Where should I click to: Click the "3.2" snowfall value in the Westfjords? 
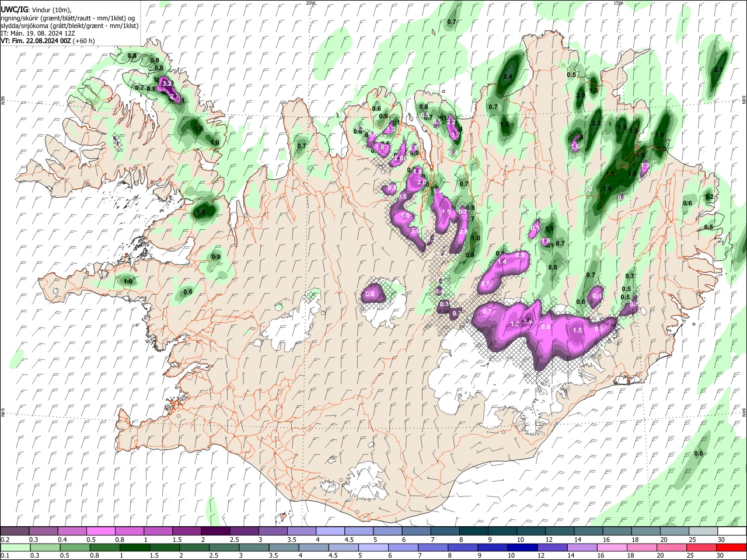point(166,83)
